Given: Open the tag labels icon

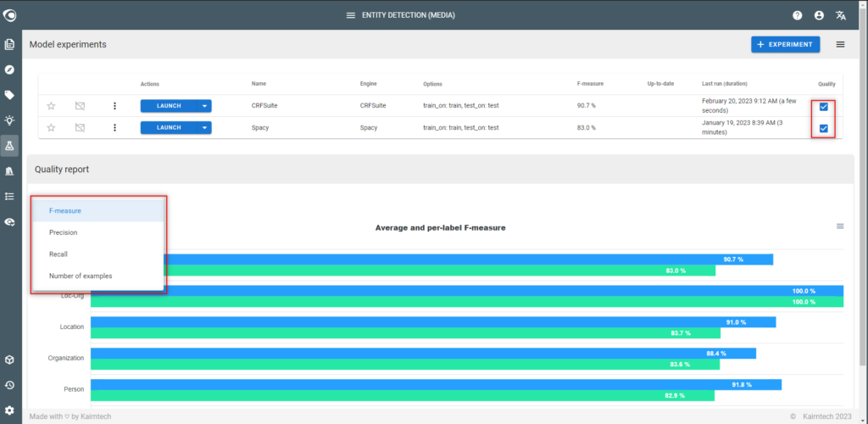Looking at the screenshot, I should pyautogui.click(x=9, y=95).
